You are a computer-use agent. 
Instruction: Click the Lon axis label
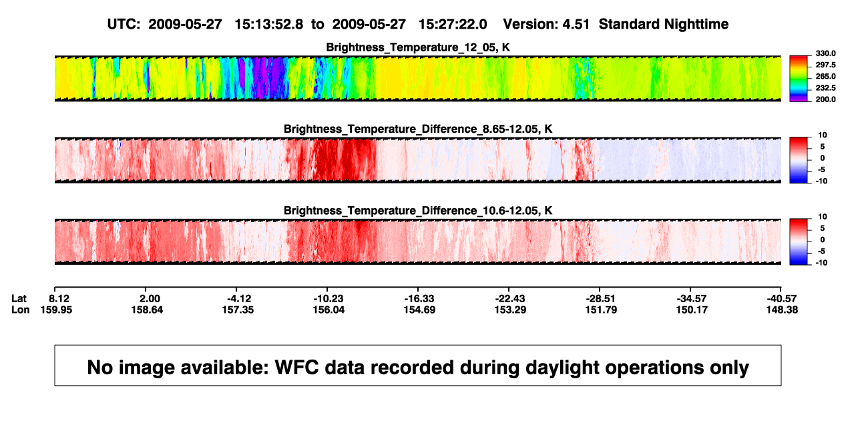coord(19,310)
